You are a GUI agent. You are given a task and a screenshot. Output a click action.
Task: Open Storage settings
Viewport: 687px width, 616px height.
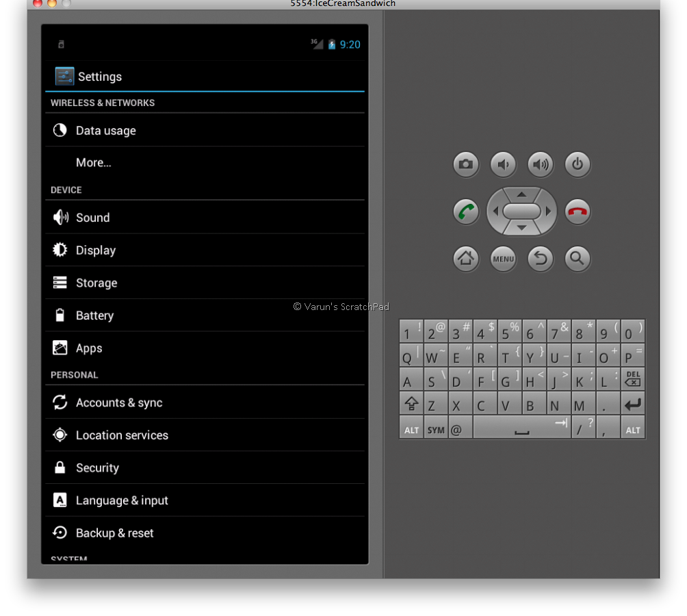205,283
